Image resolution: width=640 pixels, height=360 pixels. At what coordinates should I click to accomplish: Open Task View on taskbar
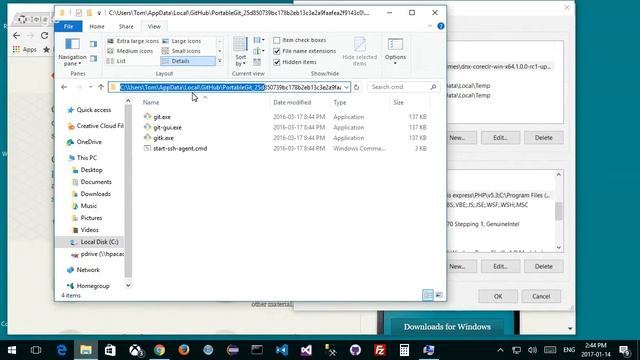[x=36, y=350]
